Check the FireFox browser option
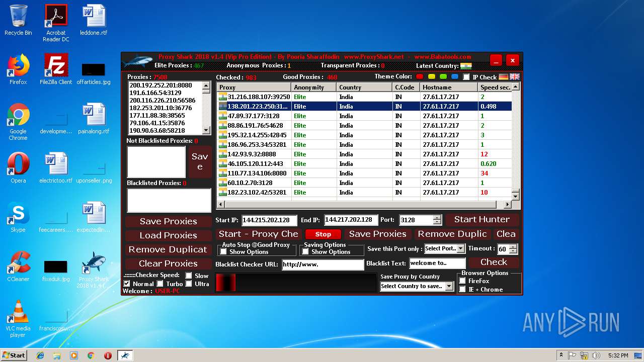Image resolution: width=644 pixels, height=362 pixels. [x=462, y=281]
